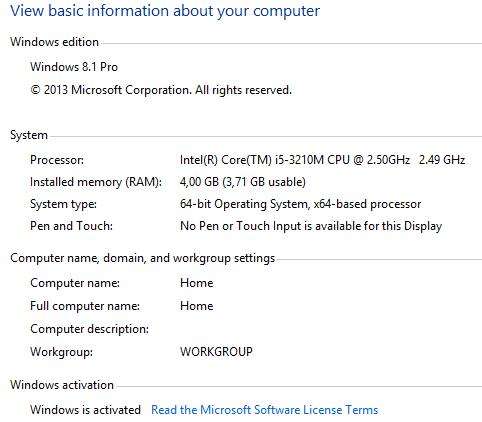Viewport: 482px width, 422px height.
Task: Click the 'Computer description:' label
Action: tap(90, 329)
